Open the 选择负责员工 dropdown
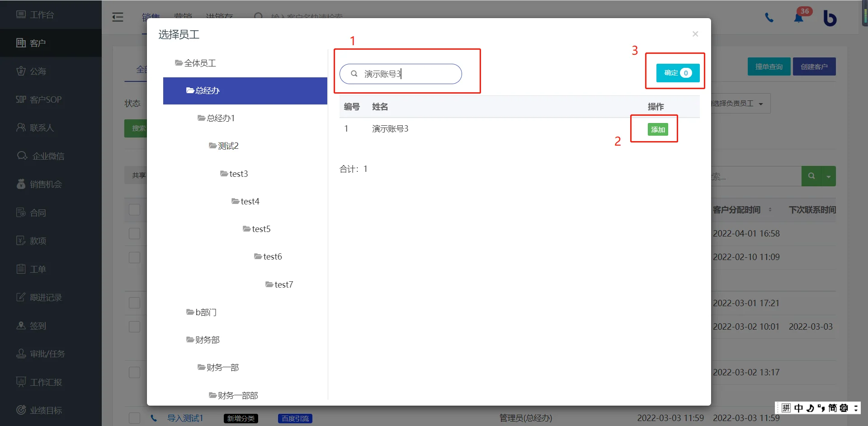 [x=741, y=104]
